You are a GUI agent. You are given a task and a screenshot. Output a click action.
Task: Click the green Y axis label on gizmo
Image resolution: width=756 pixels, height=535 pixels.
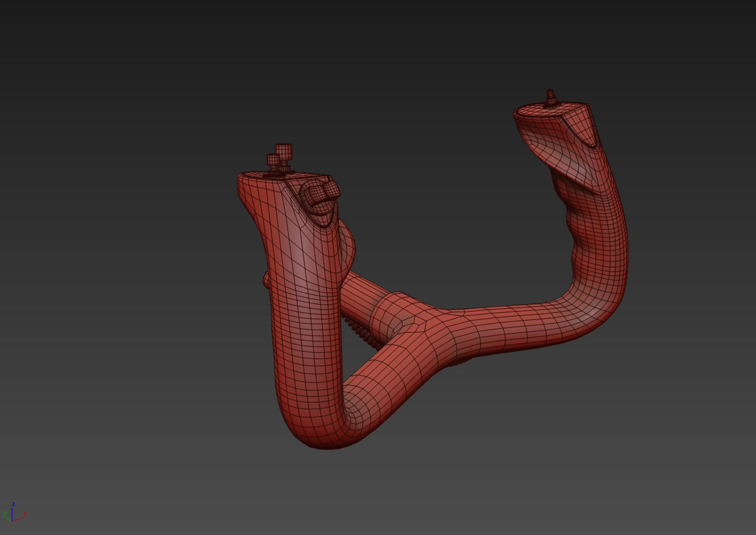pyautogui.click(x=4, y=513)
